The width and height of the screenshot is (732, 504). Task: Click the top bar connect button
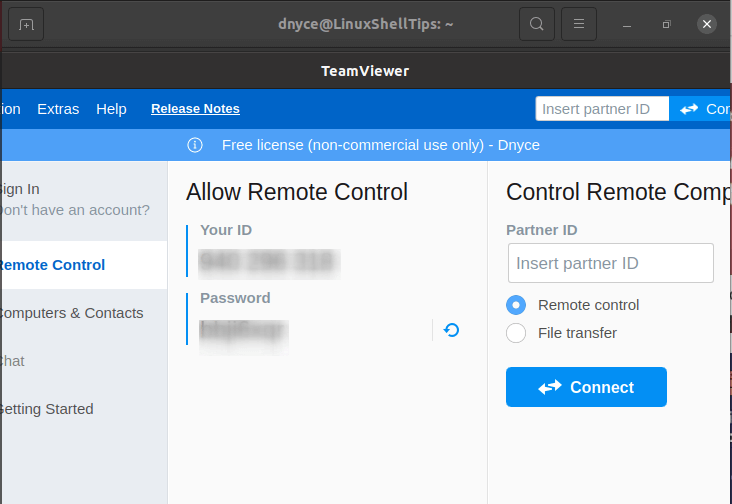pyautogui.click(x=700, y=109)
